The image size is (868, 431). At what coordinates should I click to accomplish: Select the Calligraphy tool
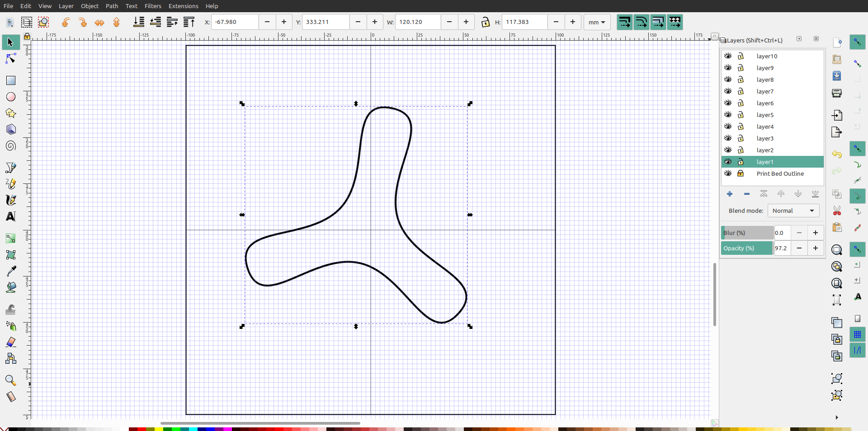point(11,200)
